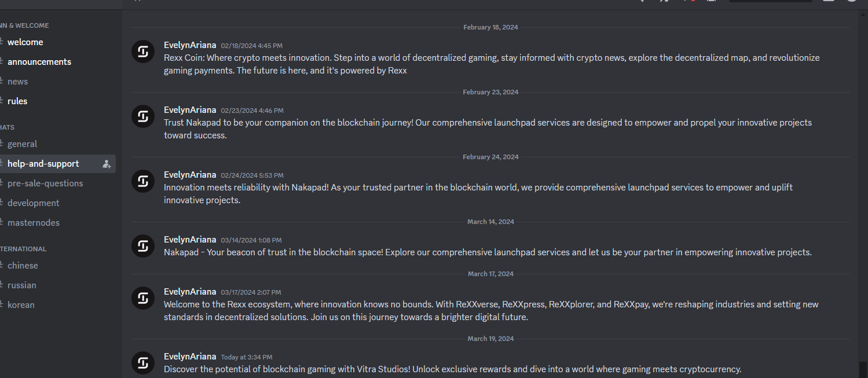Collapse the INTERNATIONAL category header
The height and width of the screenshot is (378, 868).
23,249
